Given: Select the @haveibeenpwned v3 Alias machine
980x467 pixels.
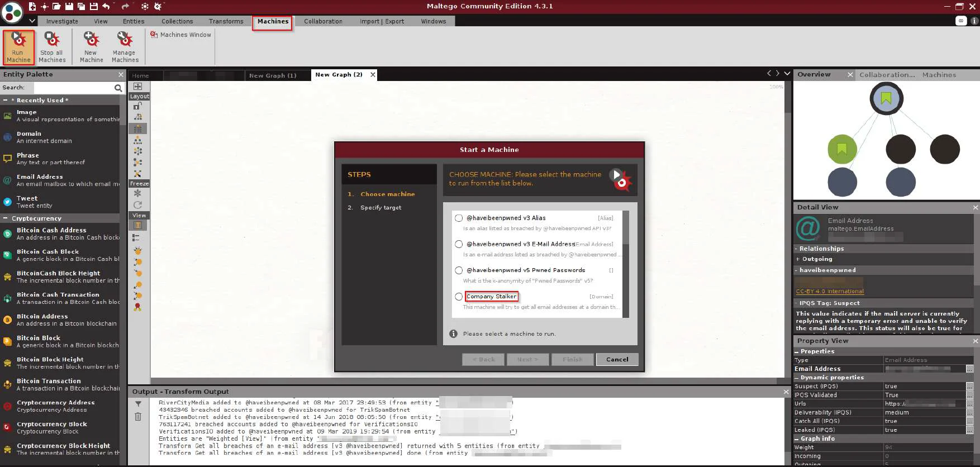Looking at the screenshot, I should (x=459, y=218).
